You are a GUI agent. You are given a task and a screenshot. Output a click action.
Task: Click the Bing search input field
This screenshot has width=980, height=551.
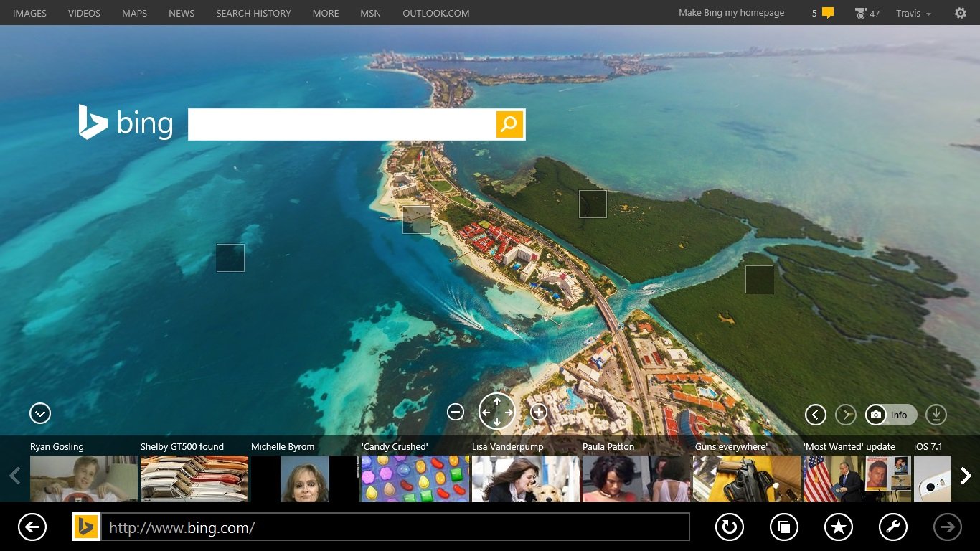click(341, 124)
